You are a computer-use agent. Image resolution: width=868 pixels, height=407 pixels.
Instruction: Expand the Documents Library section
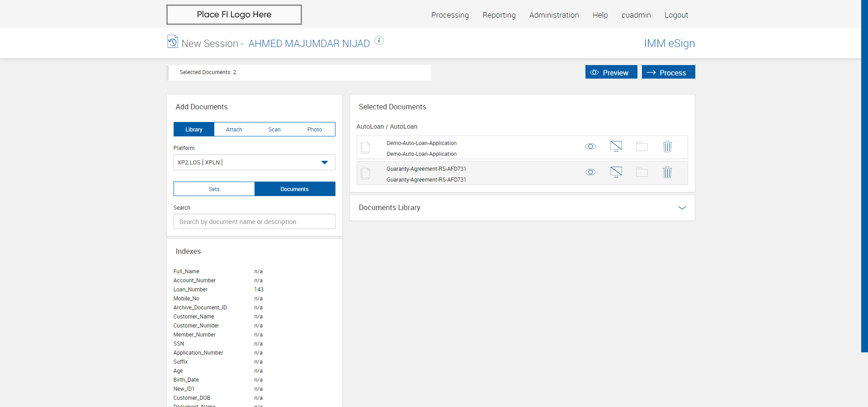pyautogui.click(x=682, y=208)
